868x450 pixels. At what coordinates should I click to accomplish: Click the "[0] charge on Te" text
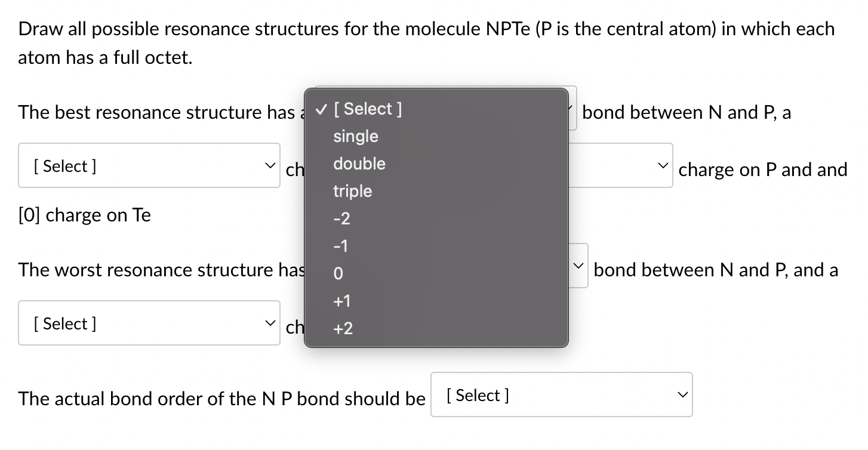84,214
